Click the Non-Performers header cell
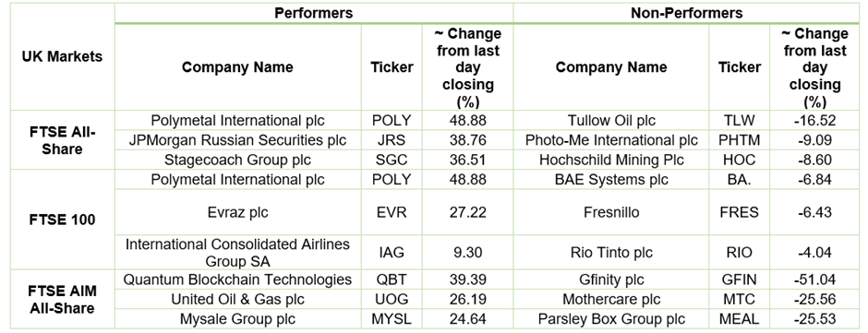868x333 pixels. (687, 13)
